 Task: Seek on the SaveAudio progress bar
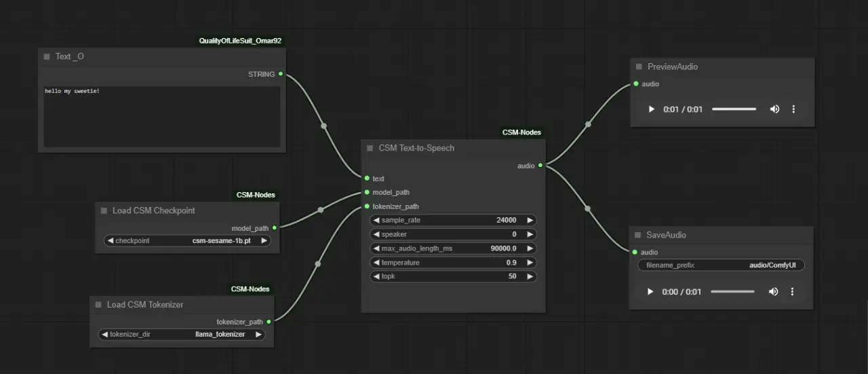click(x=732, y=292)
